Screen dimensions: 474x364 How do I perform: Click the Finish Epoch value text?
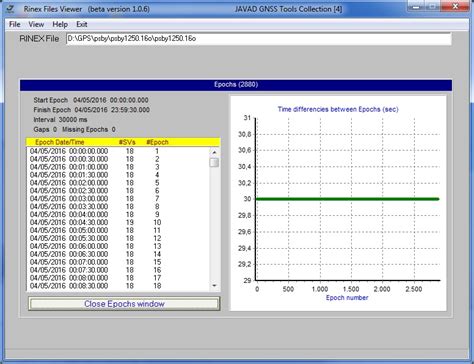pos(112,110)
